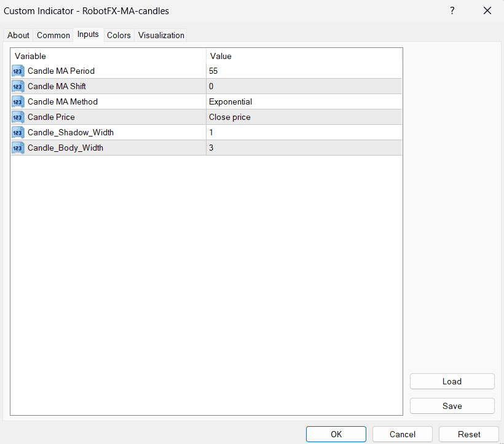Image resolution: width=504 pixels, height=444 pixels.
Task: Switch to the Common tab
Action: coord(53,35)
